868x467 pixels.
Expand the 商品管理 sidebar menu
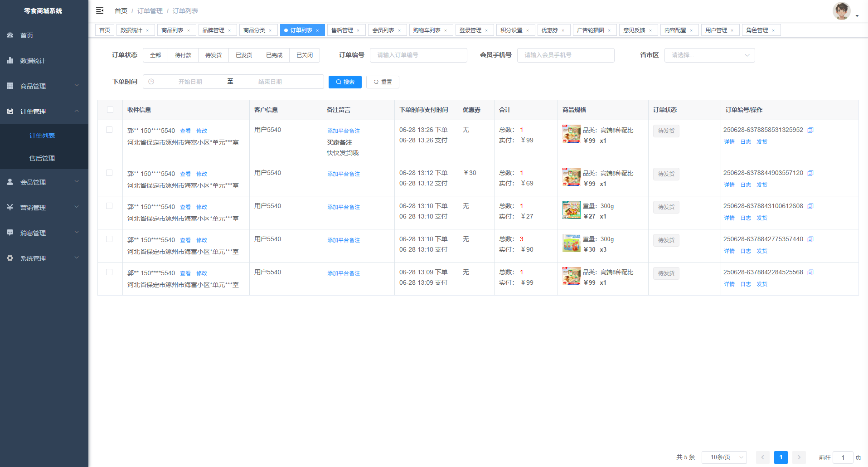click(x=44, y=86)
